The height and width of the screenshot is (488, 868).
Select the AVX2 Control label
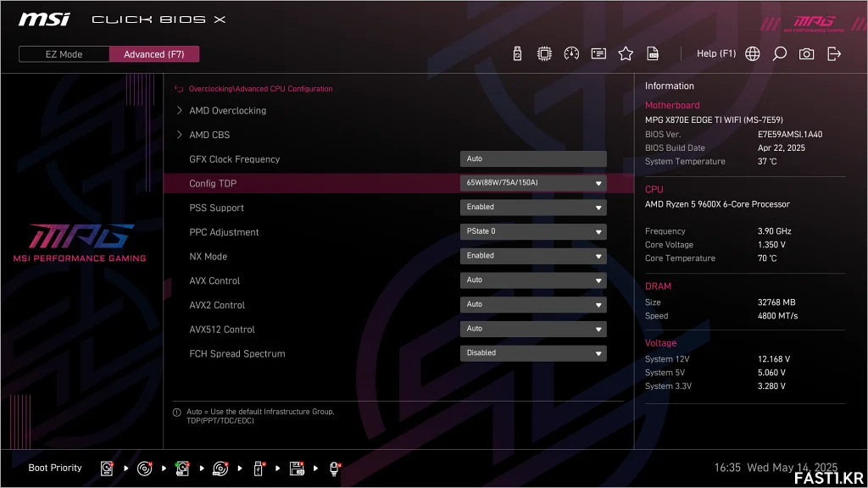pos(217,305)
